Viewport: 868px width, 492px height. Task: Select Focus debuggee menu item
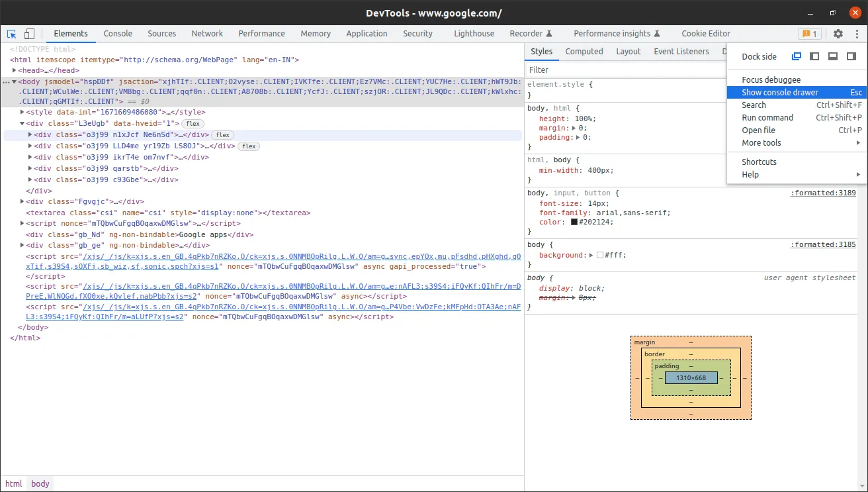[797, 80]
